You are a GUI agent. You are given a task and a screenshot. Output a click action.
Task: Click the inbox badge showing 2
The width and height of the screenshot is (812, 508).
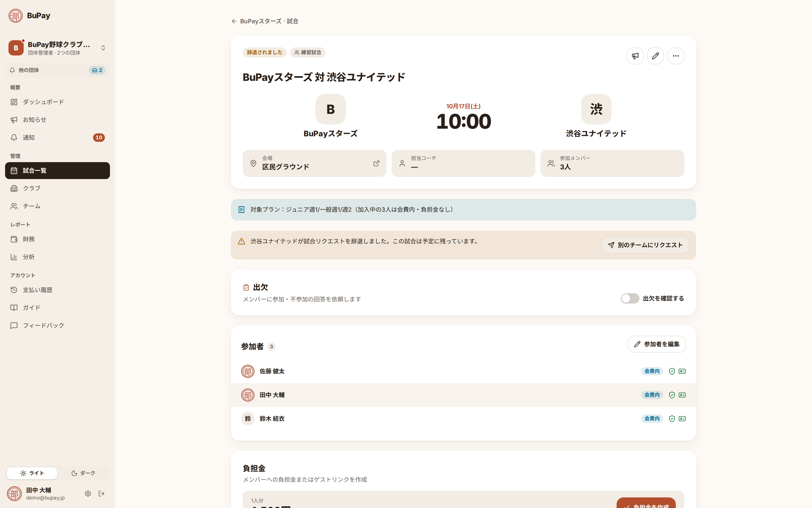97,70
